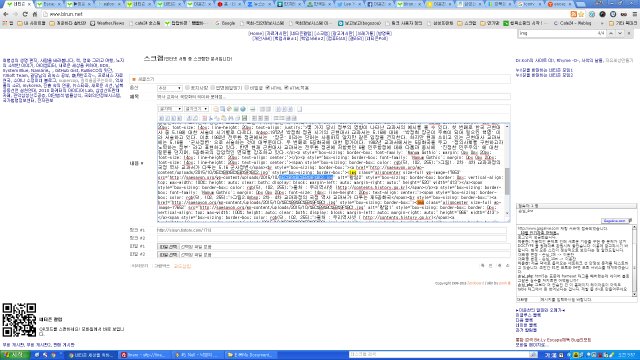The image size is (640, 360).
Task: Click the RSS feed icon in address bar
Action: click(x=573, y=14)
